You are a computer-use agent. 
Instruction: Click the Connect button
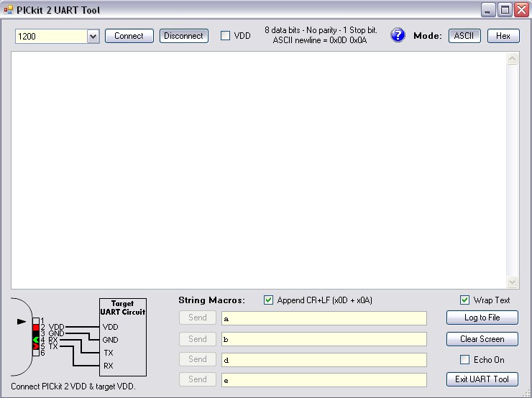pyautogui.click(x=129, y=36)
